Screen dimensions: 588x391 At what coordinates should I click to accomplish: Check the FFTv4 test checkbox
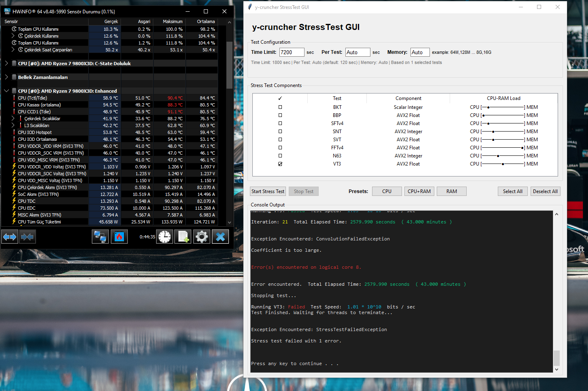coord(280,148)
